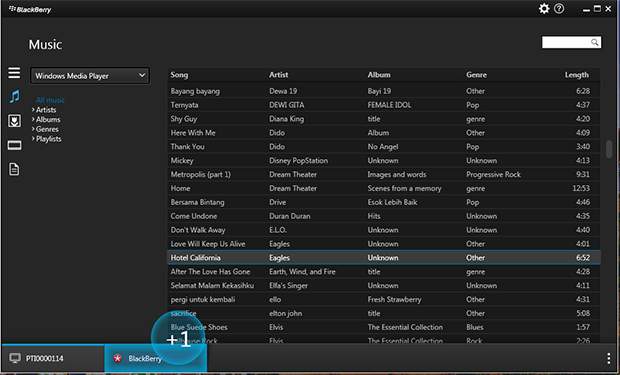Image resolution: width=620 pixels, height=375 pixels.
Task: Click the search magnifier icon
Action: point(594,42)
